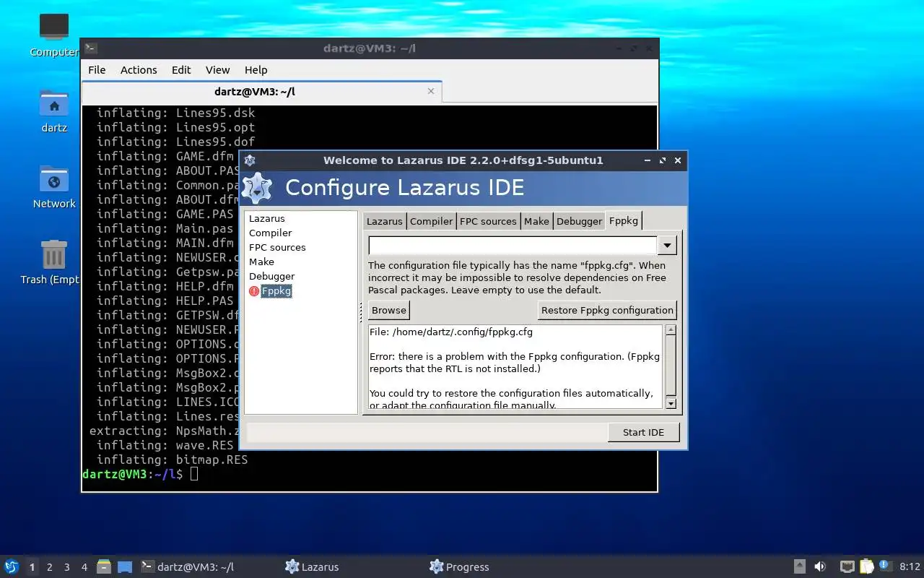The width and height of the screenshot is (924, 578).
Task: Click the tray eject arrow icon
Action: [x=799, y=566]
